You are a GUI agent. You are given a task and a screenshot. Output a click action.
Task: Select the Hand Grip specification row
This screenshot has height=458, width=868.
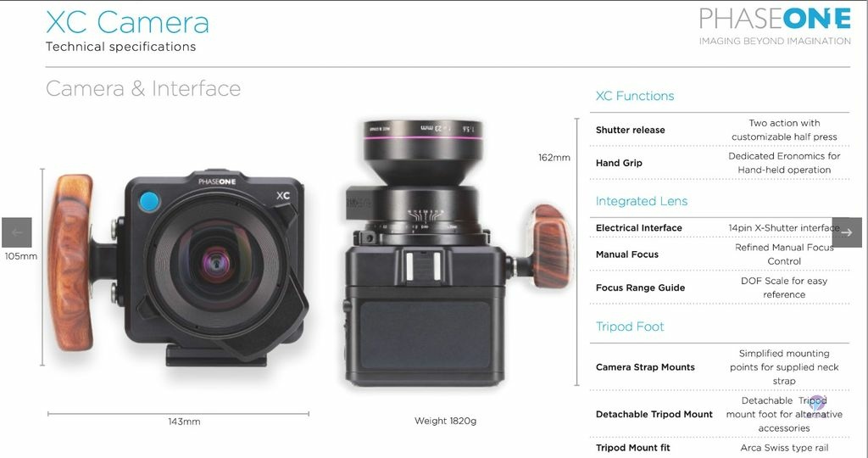coord(720,163)
